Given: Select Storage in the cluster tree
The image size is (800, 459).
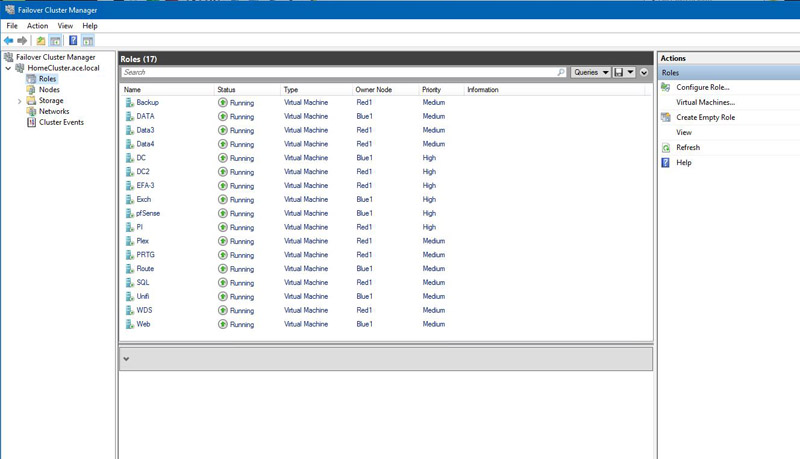Looking at the screenshot, I should coord(51,101).
